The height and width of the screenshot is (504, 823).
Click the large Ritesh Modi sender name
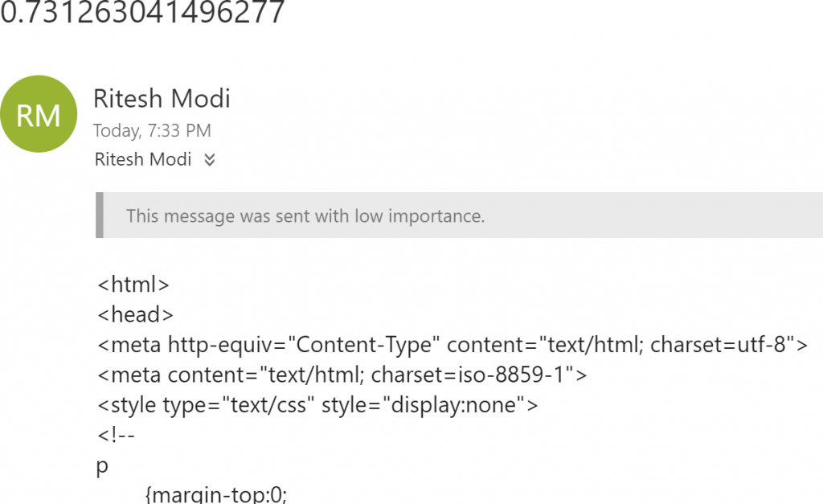162,99
